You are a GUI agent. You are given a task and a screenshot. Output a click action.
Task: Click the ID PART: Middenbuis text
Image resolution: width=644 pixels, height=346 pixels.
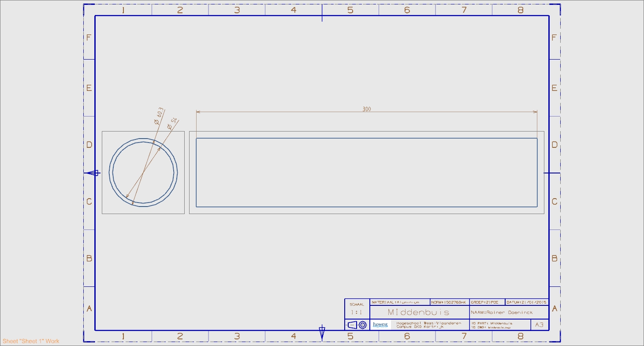pos(491,323)
